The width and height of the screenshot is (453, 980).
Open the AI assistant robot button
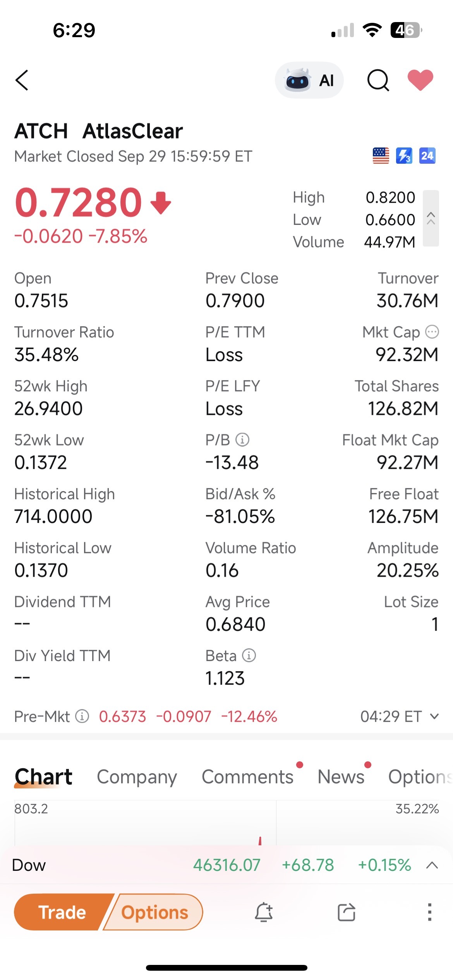tap(309, 80)
